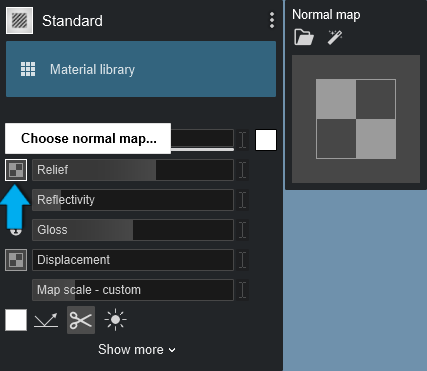Click the Relief normal map texture icon

click(x=16, y=170)
